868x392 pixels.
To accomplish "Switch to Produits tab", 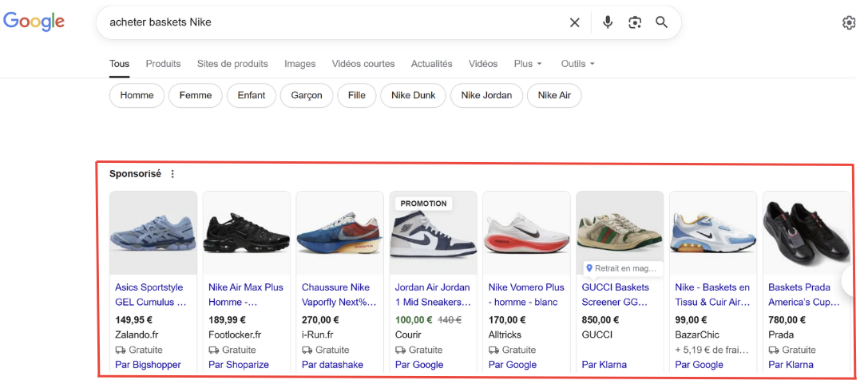I will coord(164,64).
